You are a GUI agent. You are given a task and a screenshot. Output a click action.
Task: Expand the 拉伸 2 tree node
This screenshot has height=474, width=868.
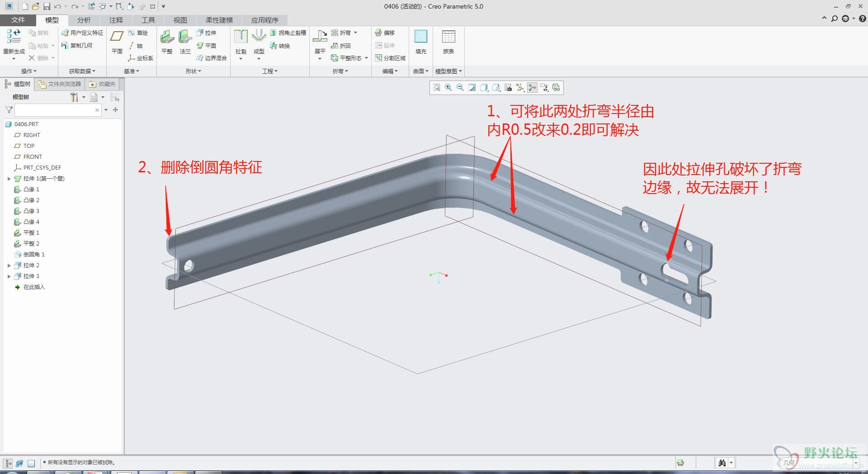pos(9,265)
